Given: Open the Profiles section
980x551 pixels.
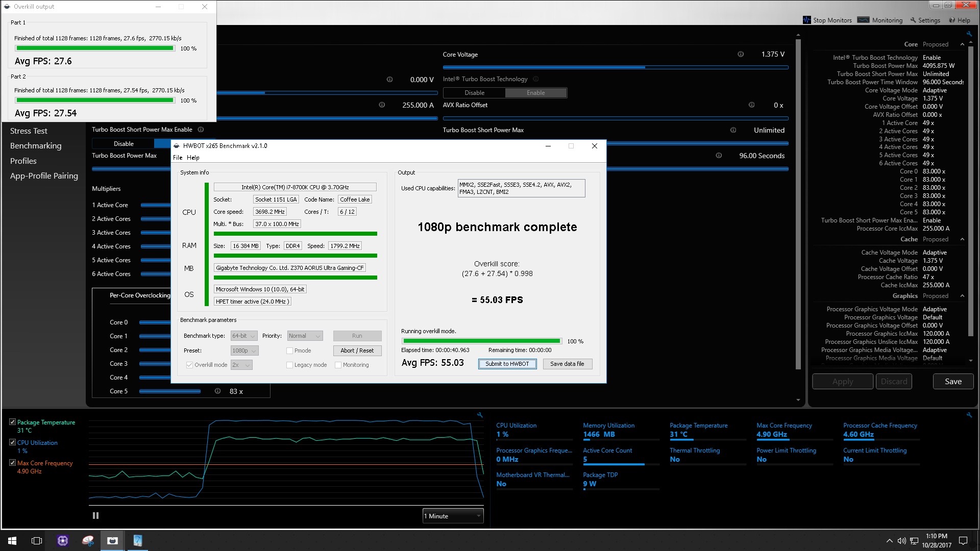Looking at the screenshot, I should 23,161.
